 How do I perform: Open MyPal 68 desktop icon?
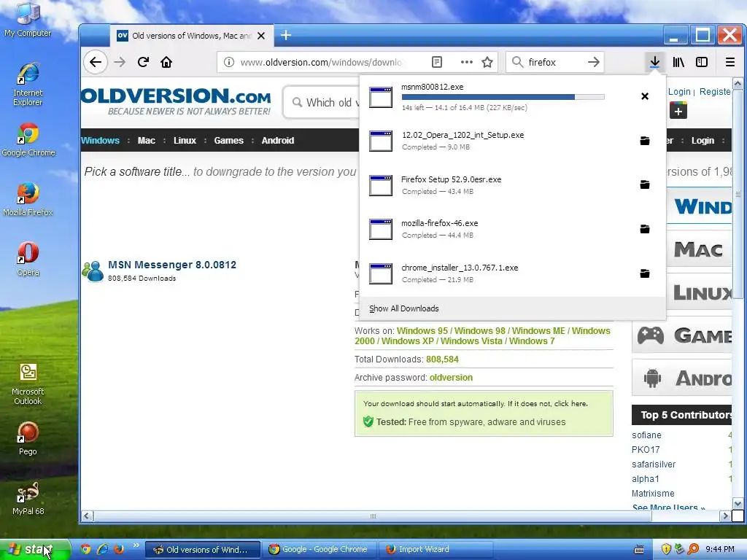(x=28, y=498)
